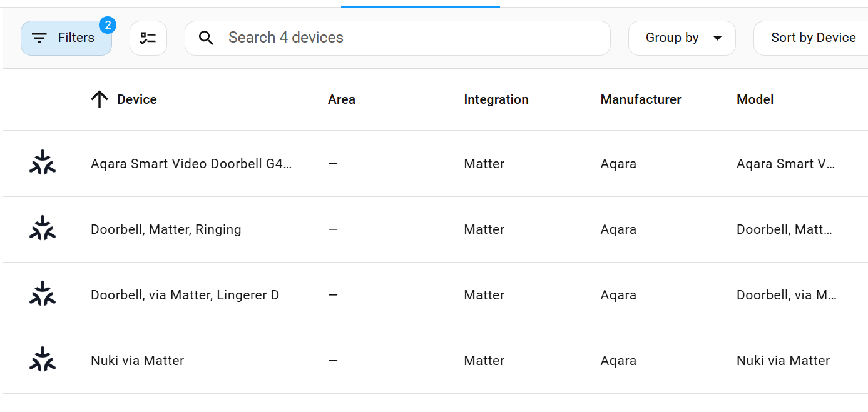
Task: Open Doorbell, Matter, Ringing device row
Action: pos(166,229)
